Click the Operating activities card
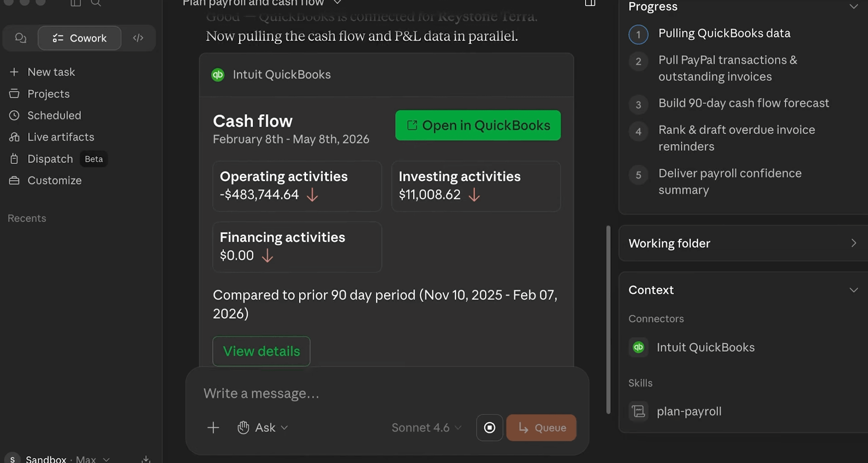This screenshot has width=868, height=463. click(x=297, y=186)
